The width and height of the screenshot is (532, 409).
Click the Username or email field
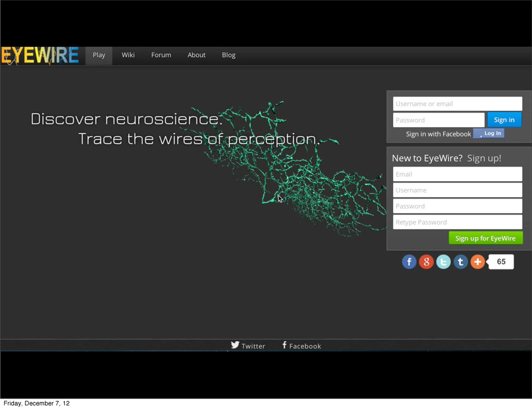click(x=457, y=104)
